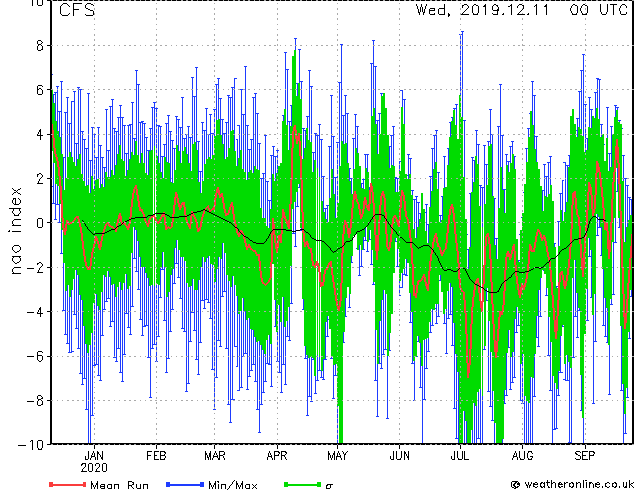Click the y-axis value -4
The image size is (634, 490).
(x=35, y=312)
